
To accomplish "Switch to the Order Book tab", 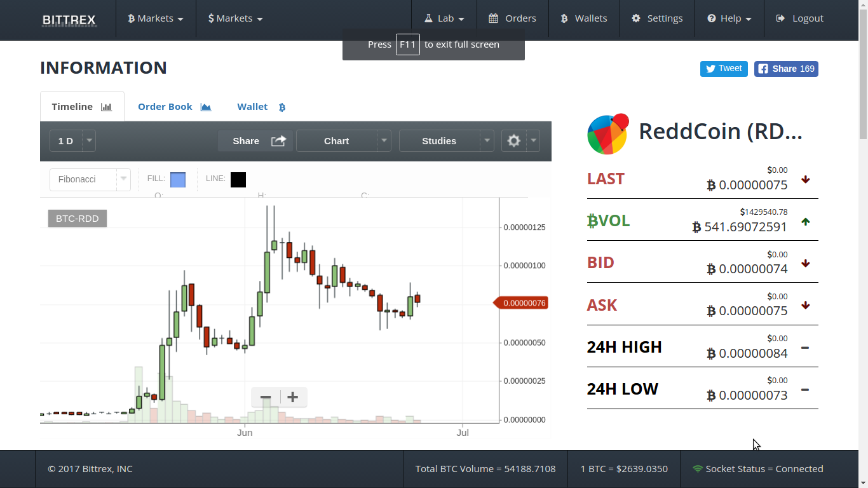I will tap(174, 107).
